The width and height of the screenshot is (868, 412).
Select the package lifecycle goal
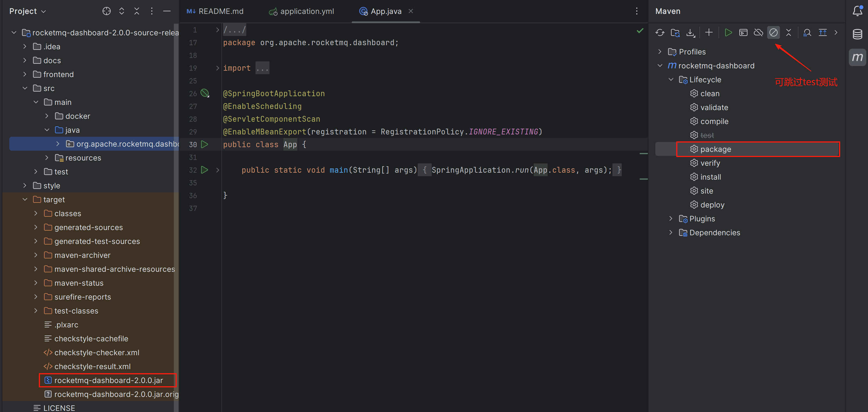point(715,149)
